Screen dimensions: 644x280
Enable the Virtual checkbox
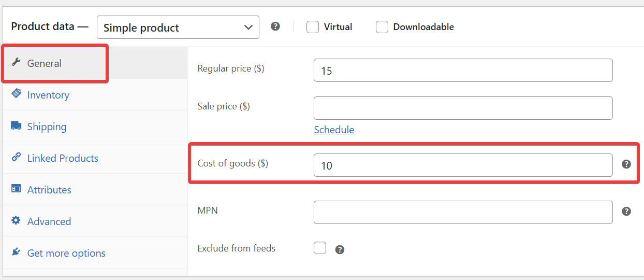point(313,27)
